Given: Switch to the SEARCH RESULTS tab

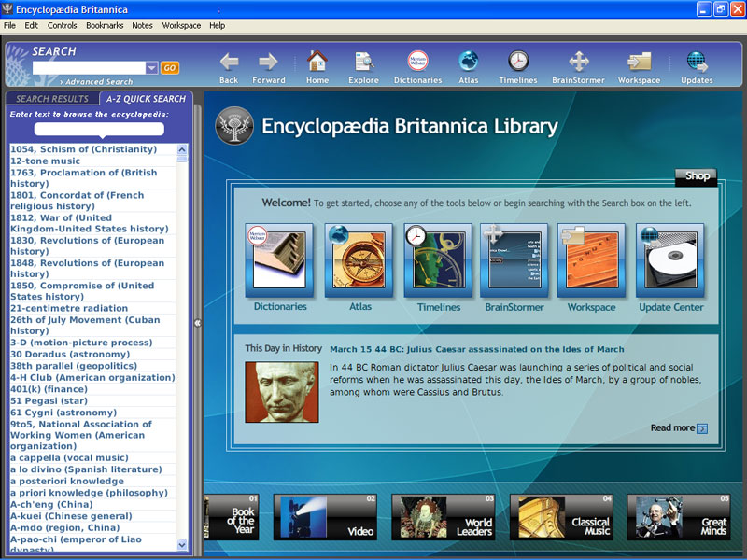Looking at the screenshot, I should point(52,98).
